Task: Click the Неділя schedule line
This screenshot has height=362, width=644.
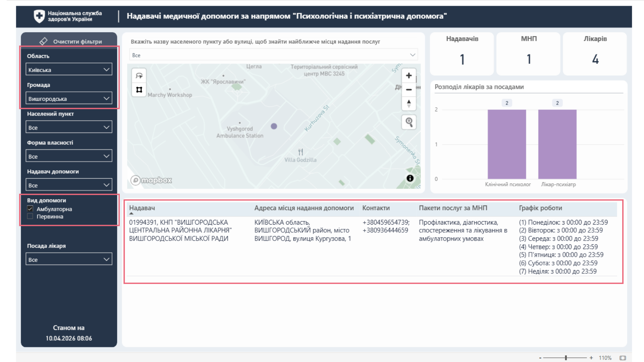Action: pos(558,271)
